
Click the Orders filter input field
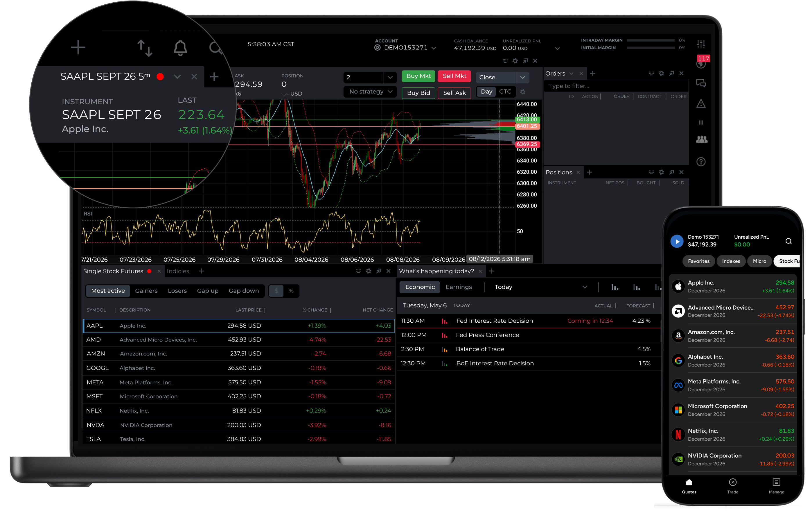pyautogui.click(x=615, y=86)
